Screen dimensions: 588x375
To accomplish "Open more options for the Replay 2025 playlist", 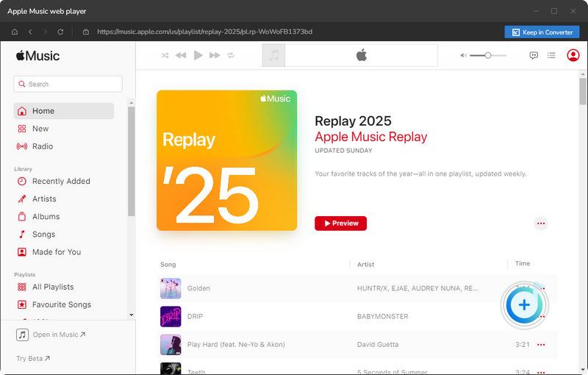I will [x=541, y=224].
